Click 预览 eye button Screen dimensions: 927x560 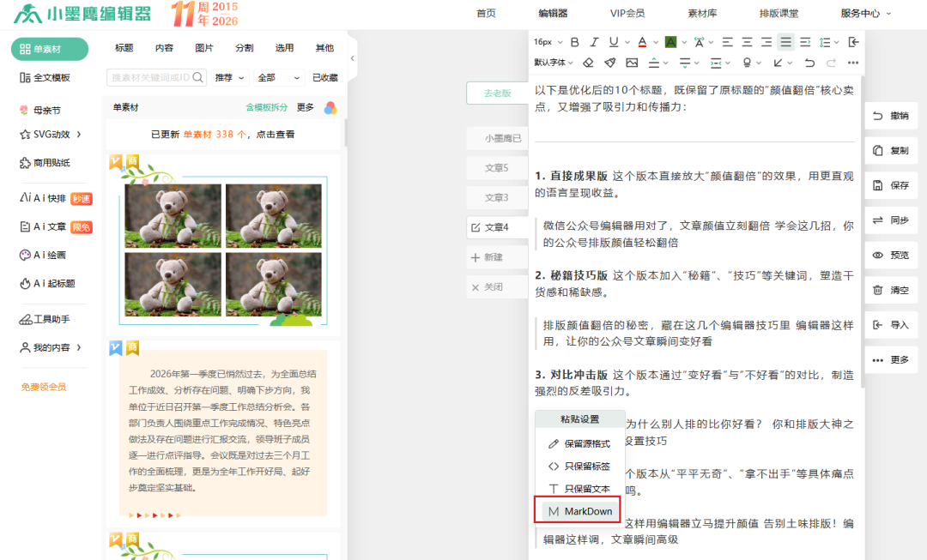(891, 256)
